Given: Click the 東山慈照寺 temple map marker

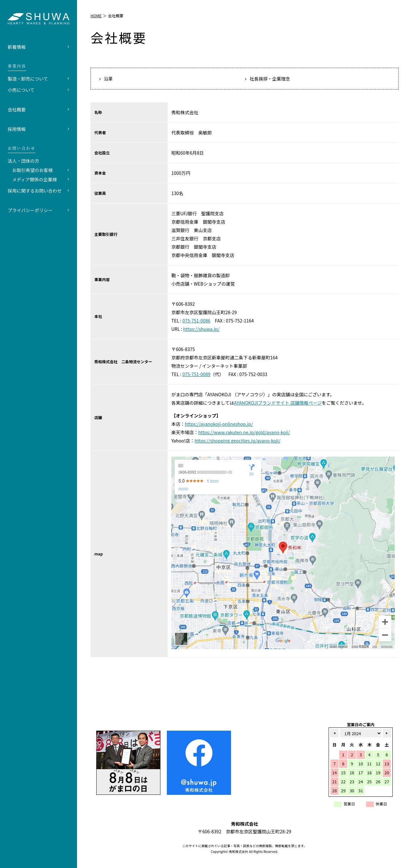Looking at the screenshot, I should pos(319,524).
